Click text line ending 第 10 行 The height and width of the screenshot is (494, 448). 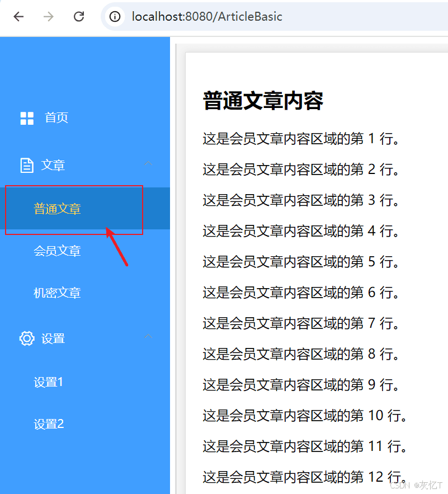click(305, 416)
